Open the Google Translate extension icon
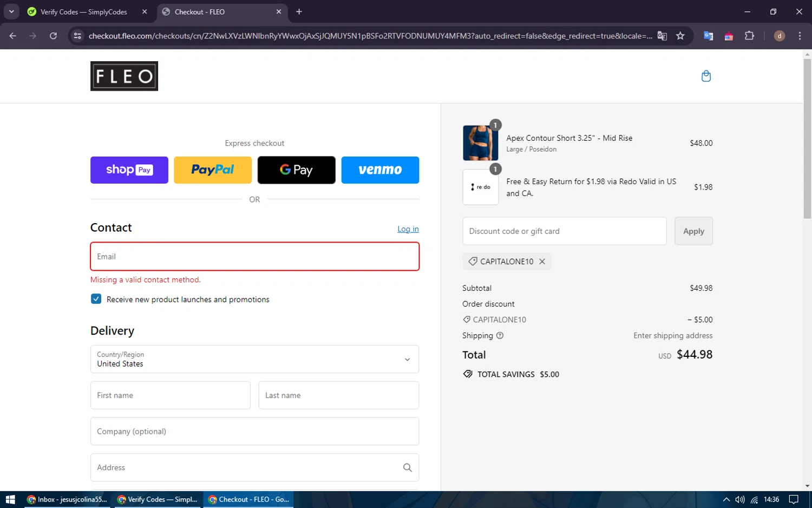The height and width of the screenshot is (508, 812). (708, 36)
